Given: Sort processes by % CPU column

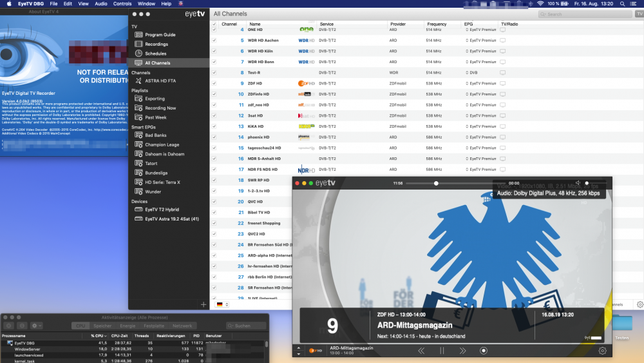Looking at the screenshot, I should tap(99, 336).
